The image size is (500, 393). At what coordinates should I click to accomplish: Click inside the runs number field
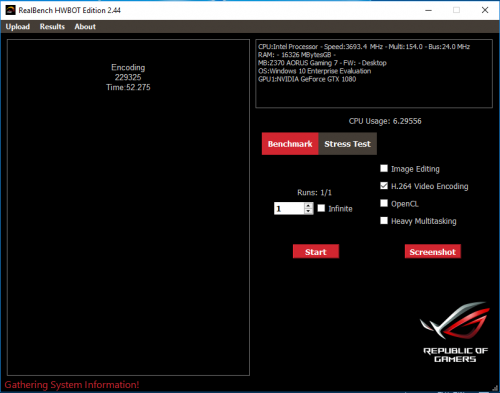click(x=289, y=209)
